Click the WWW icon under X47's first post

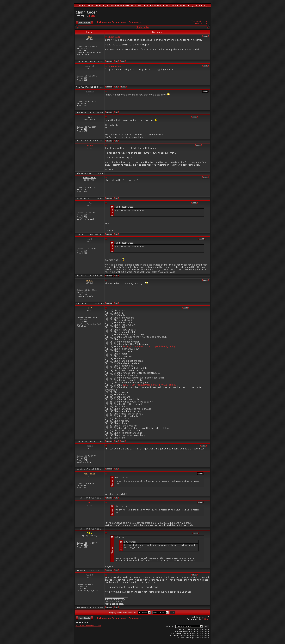123,61
